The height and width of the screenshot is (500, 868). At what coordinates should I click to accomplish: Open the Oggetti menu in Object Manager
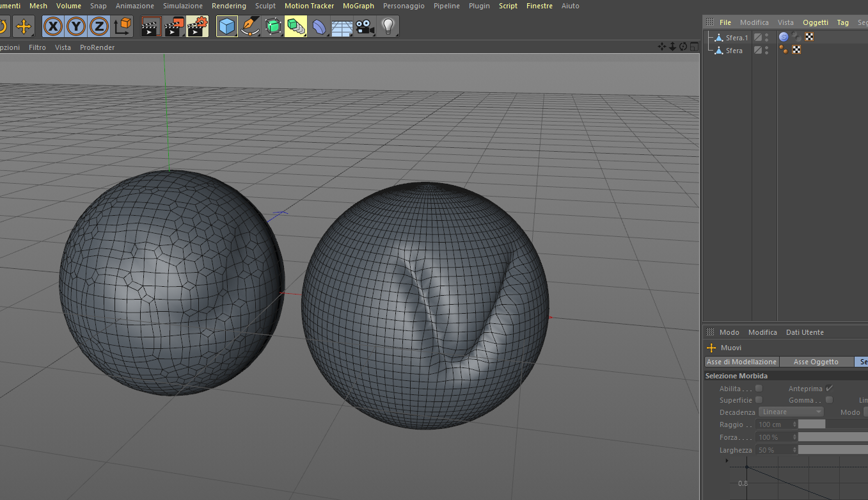816,22
